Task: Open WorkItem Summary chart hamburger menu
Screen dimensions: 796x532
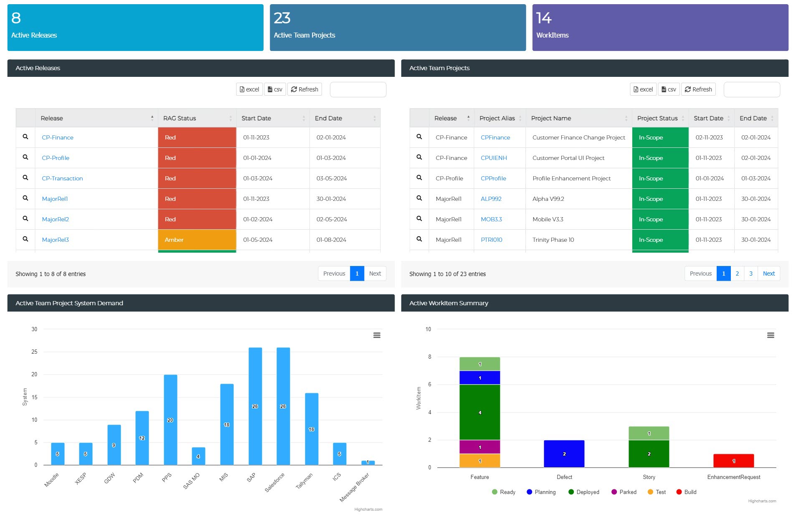Action: point(771,335)
